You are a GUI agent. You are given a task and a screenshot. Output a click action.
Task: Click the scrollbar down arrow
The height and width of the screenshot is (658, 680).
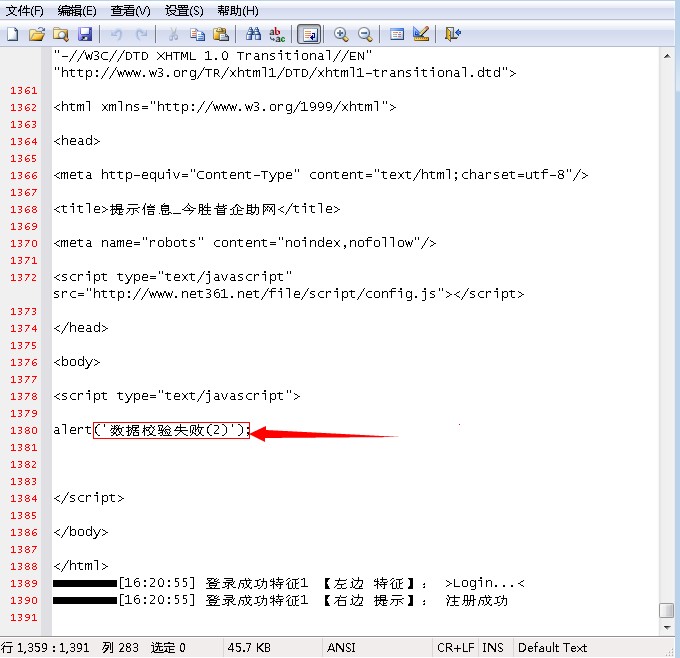[667, 627]
